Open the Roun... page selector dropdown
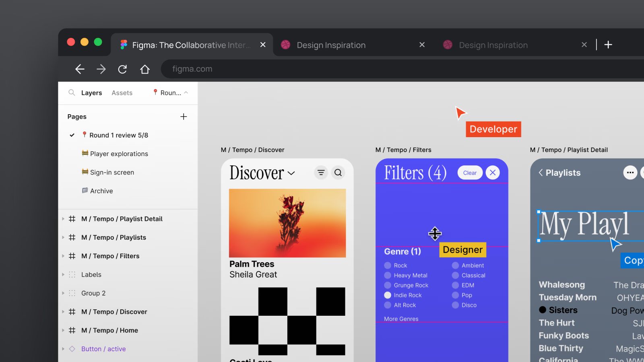Screen dimensions: 644x362 pyautogui.click(x=171, y=93)
